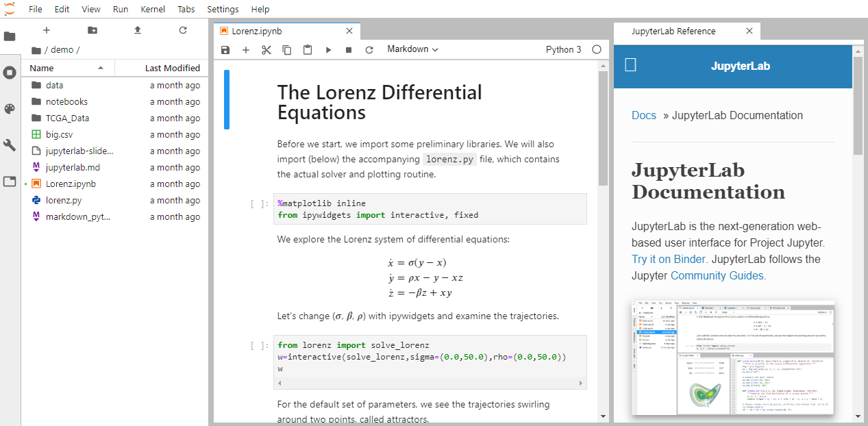
Task: Click the %matplotlib inline code cell
Action: (430, 209)
